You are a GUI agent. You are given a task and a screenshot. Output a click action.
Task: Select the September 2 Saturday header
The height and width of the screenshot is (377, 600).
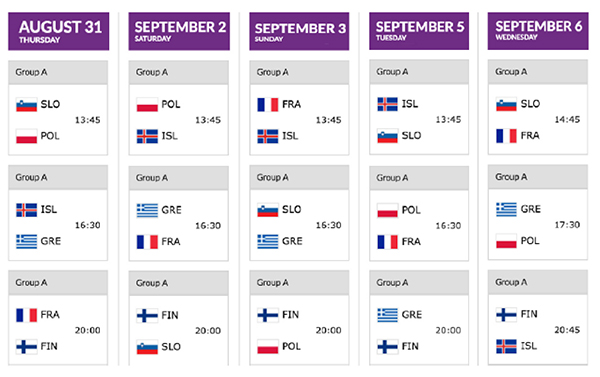pyautogui.click(x=179, y=31)
